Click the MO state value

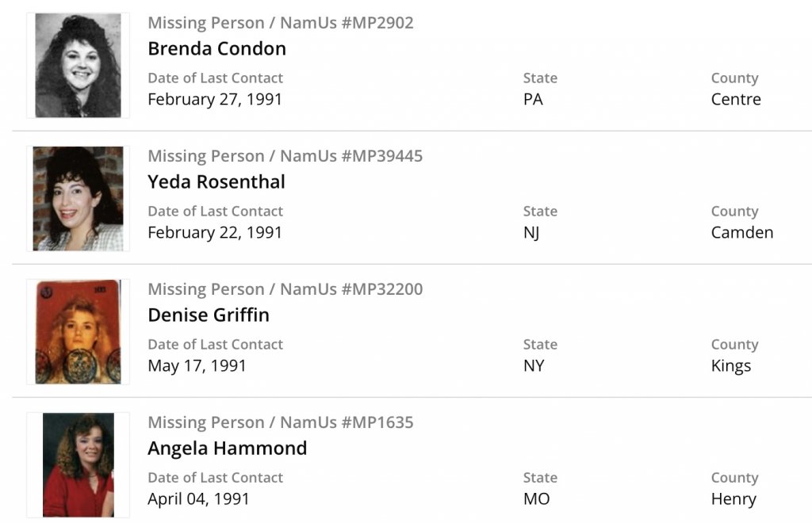[537, 498]
